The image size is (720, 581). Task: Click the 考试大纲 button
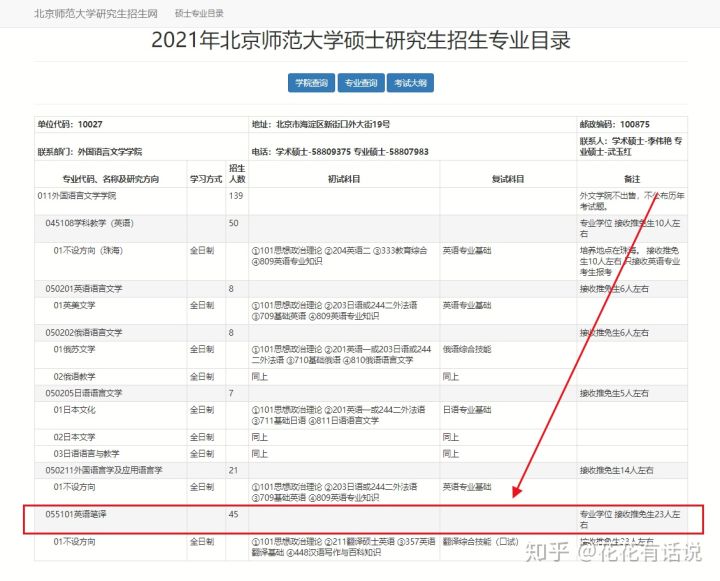coord(410,83)
